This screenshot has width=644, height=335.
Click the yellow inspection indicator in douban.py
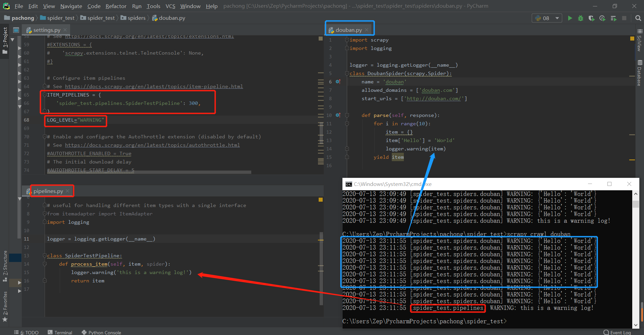coord(632,39)
